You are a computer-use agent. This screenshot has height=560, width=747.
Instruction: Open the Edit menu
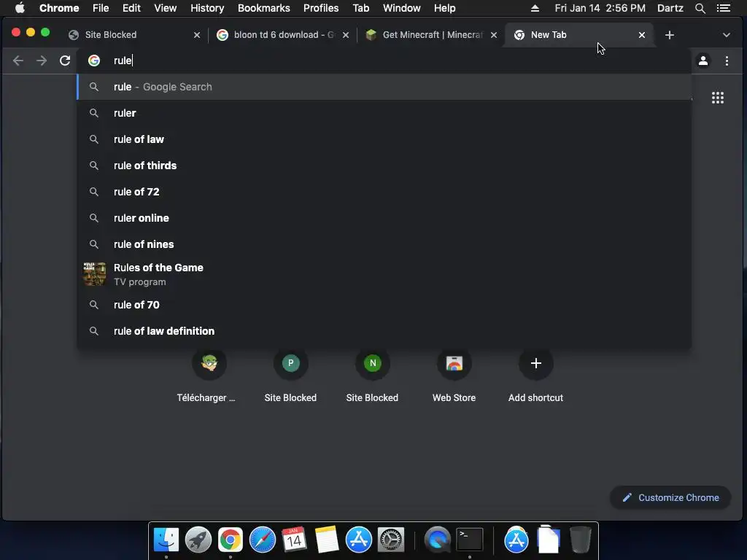pyautogui.click(x=131, y=8)
